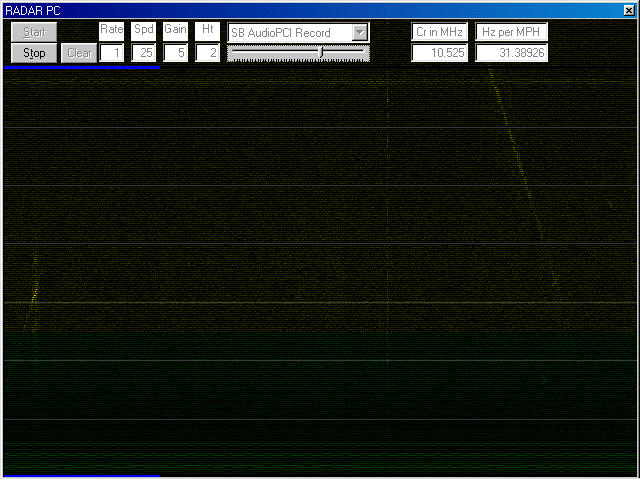Image resolution: width=640 pixels, height=480 pixels.
Task: Click the Spd label
Action: point(143,29)
